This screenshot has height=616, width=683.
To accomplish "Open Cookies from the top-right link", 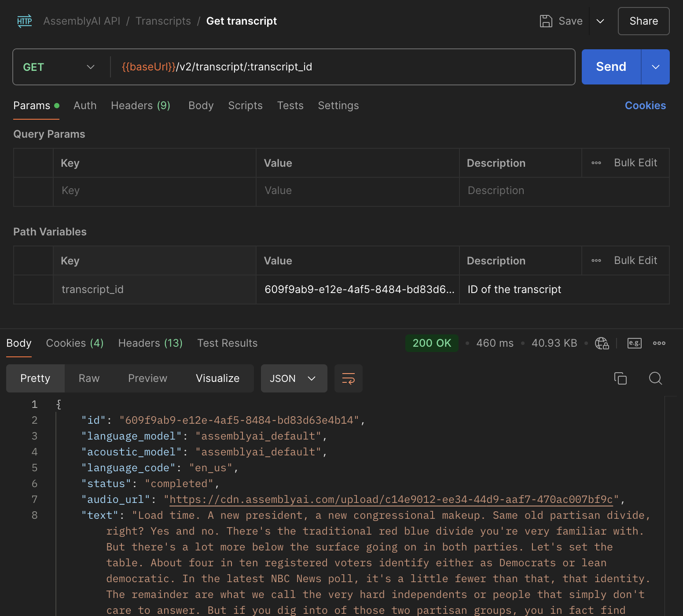I will click(x=645, y=106).
